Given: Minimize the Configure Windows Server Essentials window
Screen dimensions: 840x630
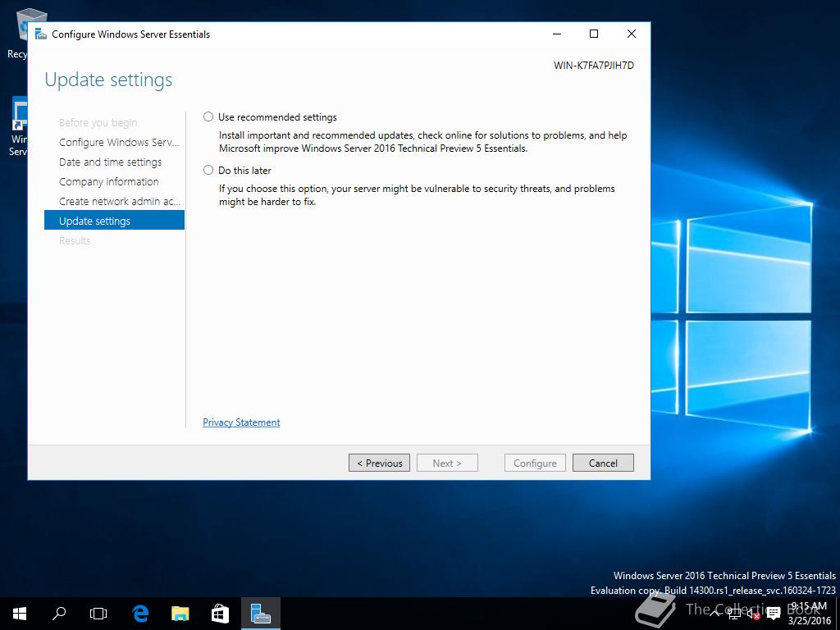Looking at the screenshot, I should pyautogui.click(x=557, y=34).
